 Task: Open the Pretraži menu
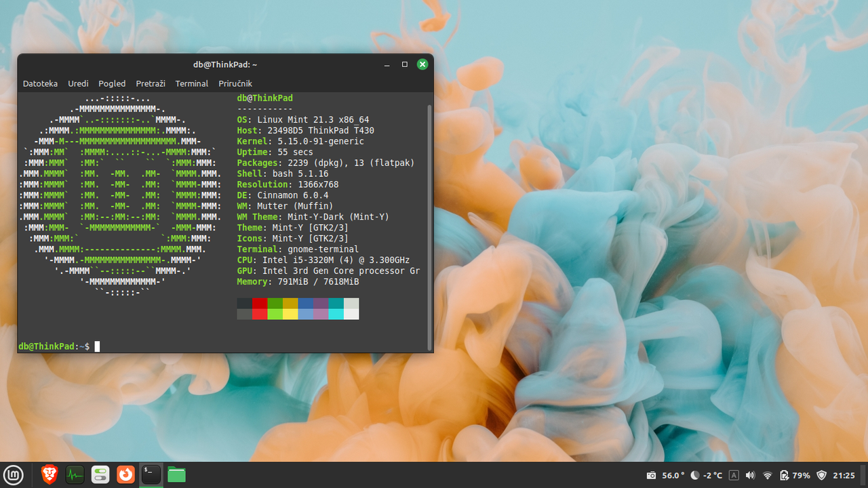pyautogui.click(x=151, y=83)
